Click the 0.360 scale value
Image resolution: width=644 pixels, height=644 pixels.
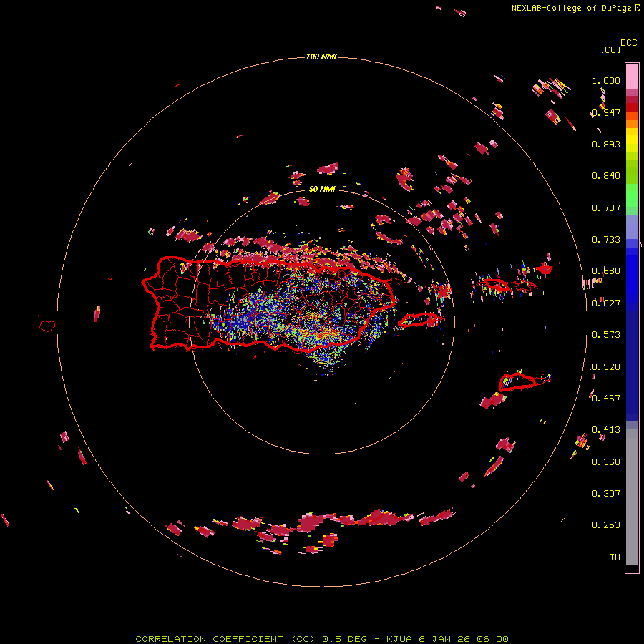point(606,462)
